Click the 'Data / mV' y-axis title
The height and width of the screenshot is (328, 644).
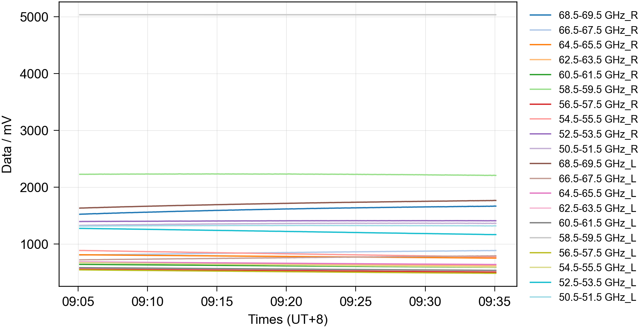point(7,145)
